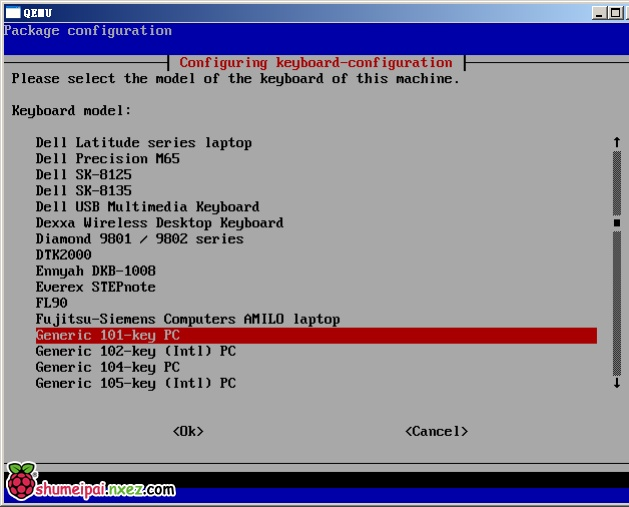Click the <Cancel> button
This screenshot has width=629, height=507.
coord(436,432)
